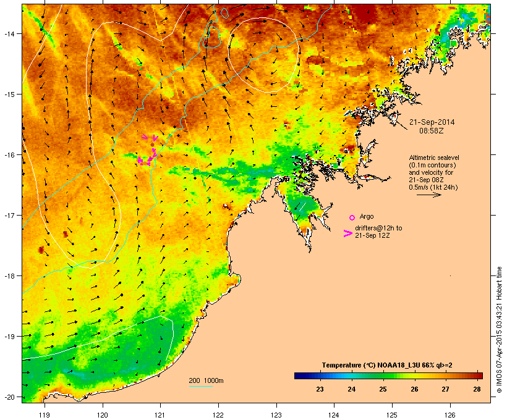Click the latitude axis label '-20'
The width and height of the screenshot is (507, 420).
pyautogui.click(x=9, y=397)
